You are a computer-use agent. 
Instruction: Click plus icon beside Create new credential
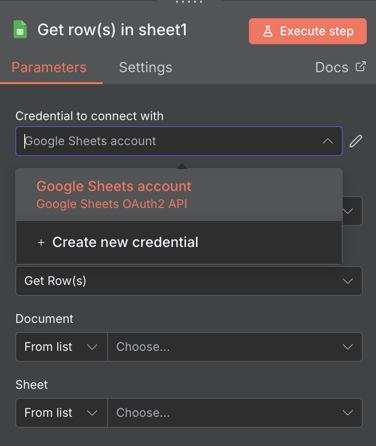(41, 242)
